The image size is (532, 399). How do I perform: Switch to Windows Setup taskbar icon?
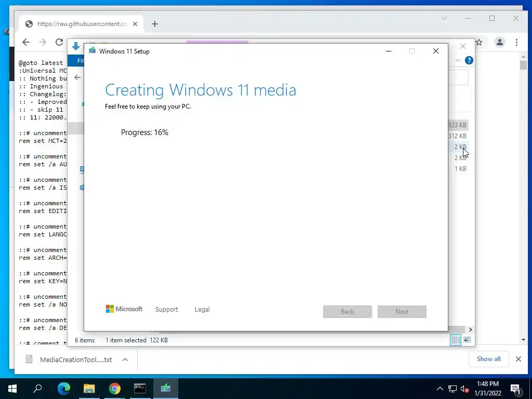click(x=166, y=389)
